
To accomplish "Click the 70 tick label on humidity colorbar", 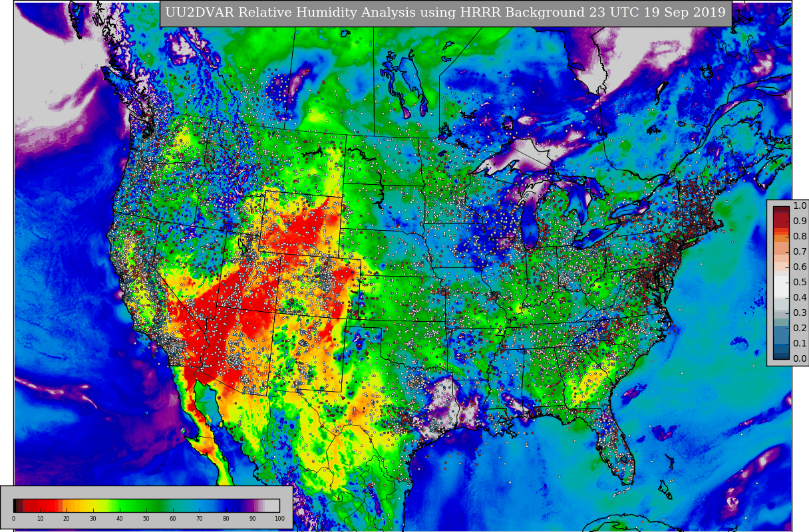I will pos(200,519).
